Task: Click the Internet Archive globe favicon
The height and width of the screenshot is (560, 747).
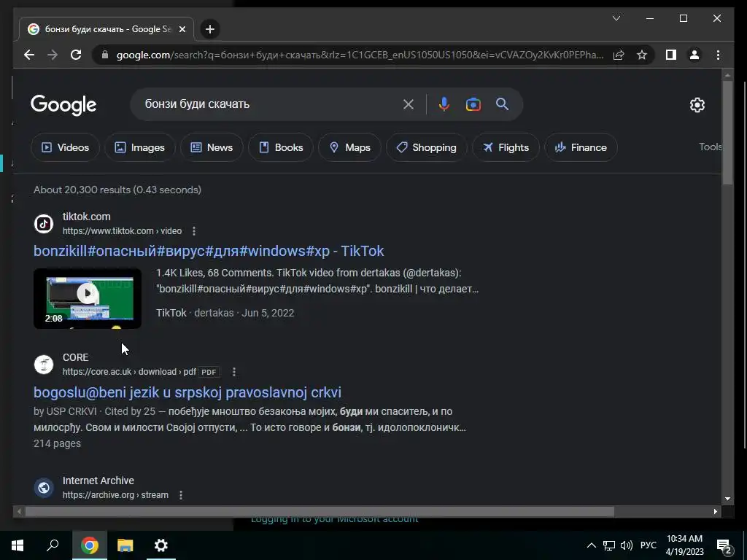Action: click(x=44, y=488)
